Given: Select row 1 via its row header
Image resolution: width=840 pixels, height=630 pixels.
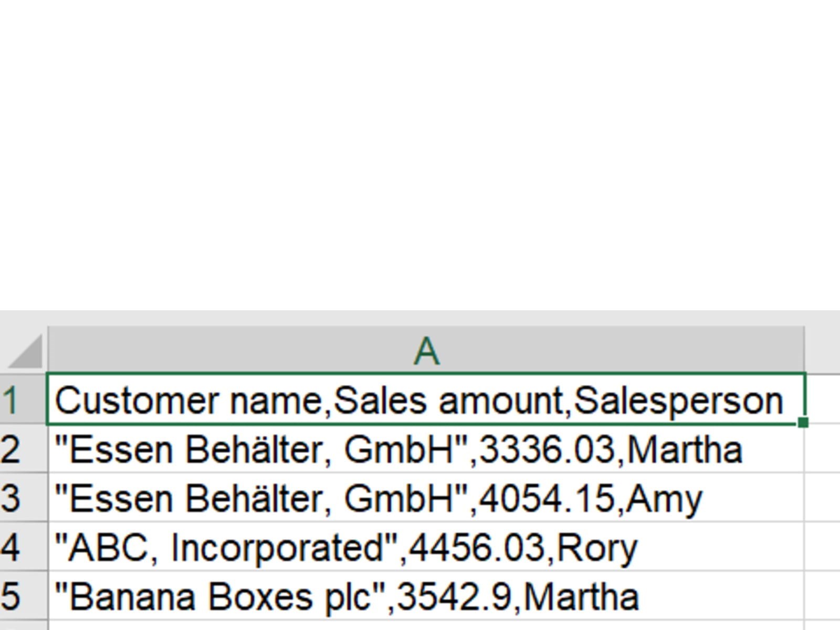Looking at the screenshot, I should 12,400.
